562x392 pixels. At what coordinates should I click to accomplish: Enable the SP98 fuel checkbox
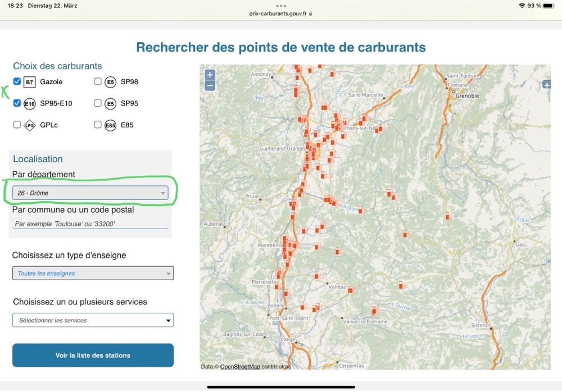[98, 82]
